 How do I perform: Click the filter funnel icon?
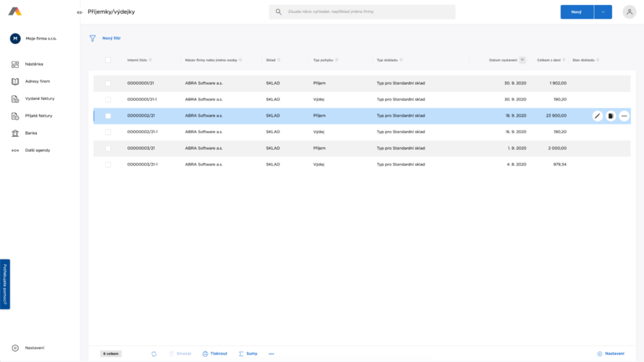[93, 38]
